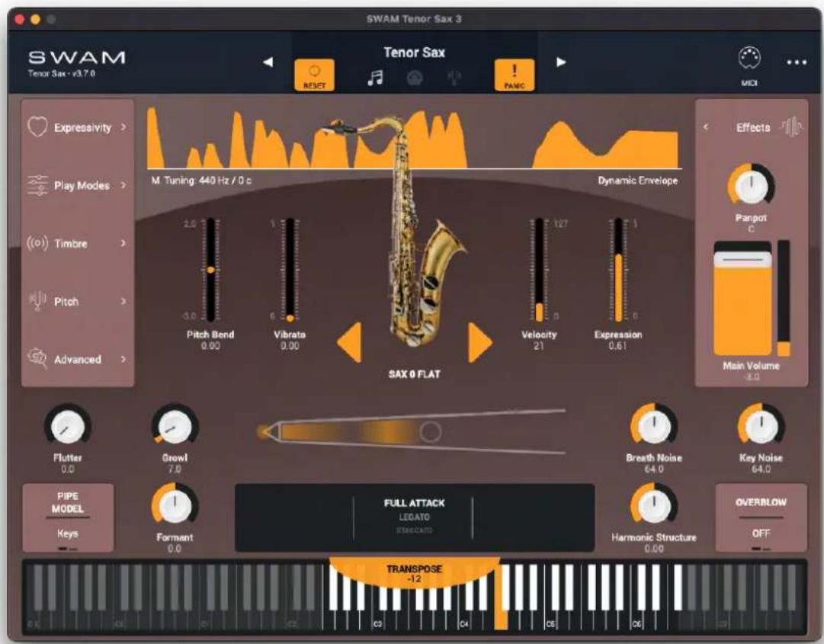Click the Effects waveform icon
Screen dimensions: 824x644
791,127
